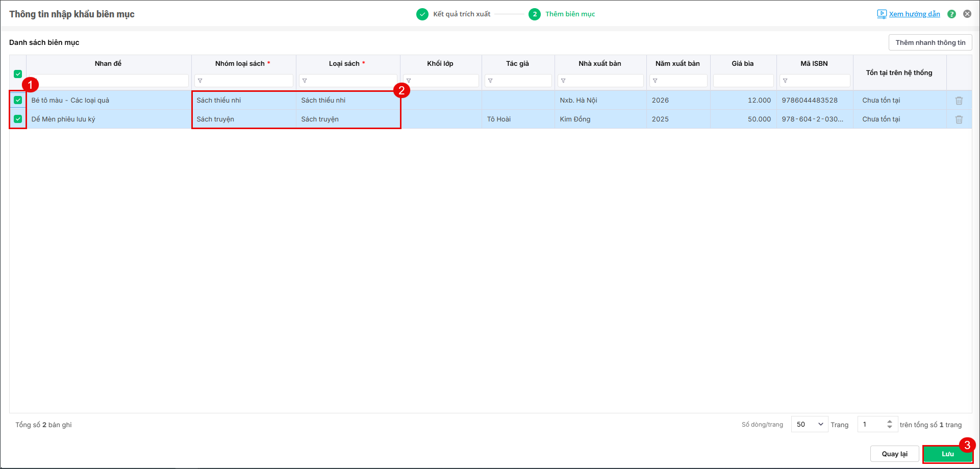Open the help question mark icon
Viewport: 980px width, 469px height.
[x=951, y=14]
